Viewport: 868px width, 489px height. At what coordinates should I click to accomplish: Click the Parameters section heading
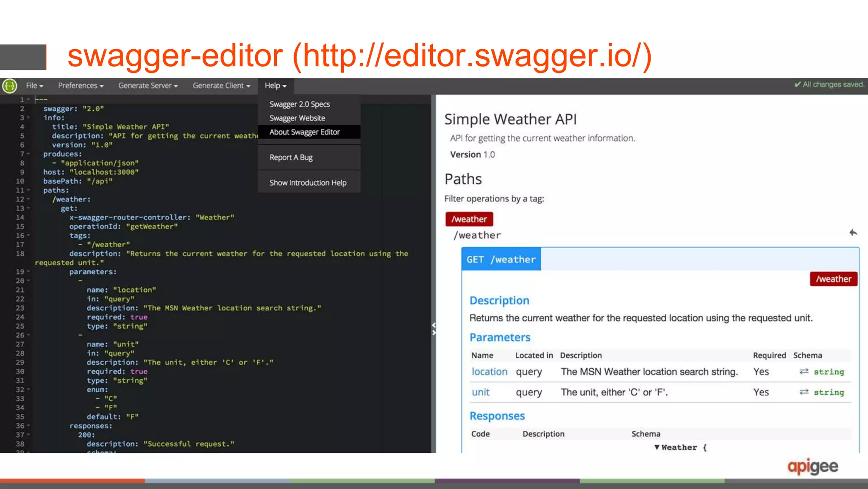tap(500, 337)
